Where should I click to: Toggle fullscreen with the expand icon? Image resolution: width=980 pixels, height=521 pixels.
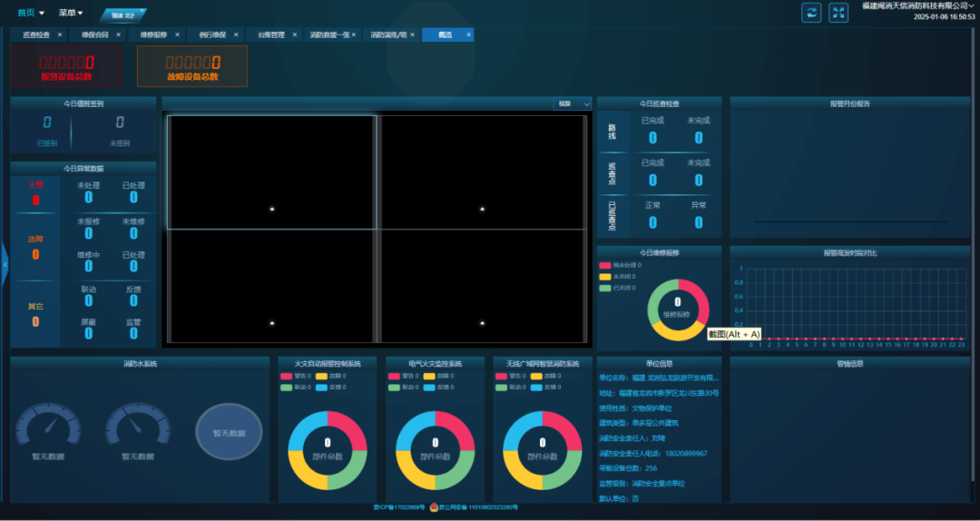point(838,12)
